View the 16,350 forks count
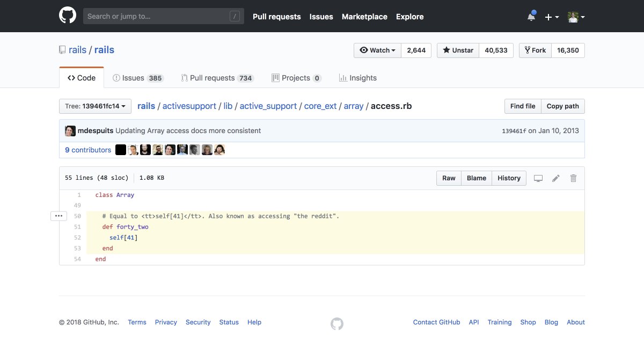 pos(568,50)
